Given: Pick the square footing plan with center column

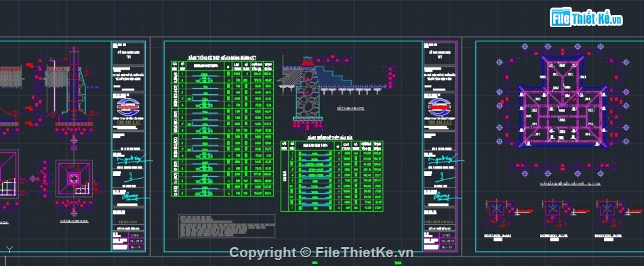Looking at the screenshot, I should pyautogui.click(x=74, y=179).
